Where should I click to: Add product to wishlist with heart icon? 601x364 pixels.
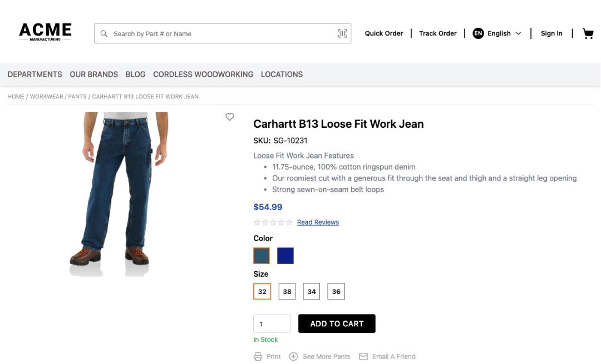(230, 117)
